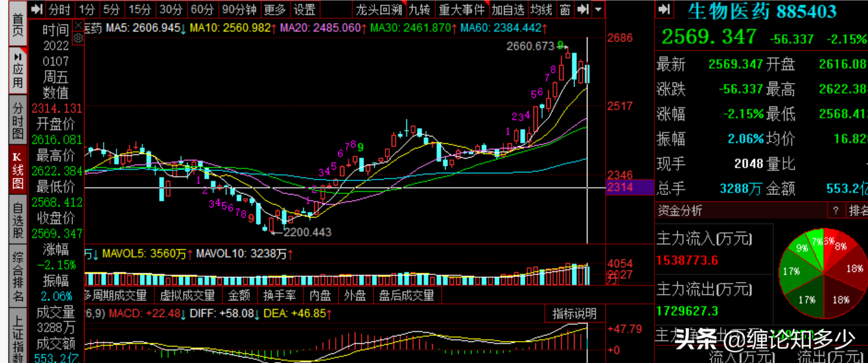Select the 60分 period
Image resolution: width=868 pixels, height=363 pixels.
(202, 9)
